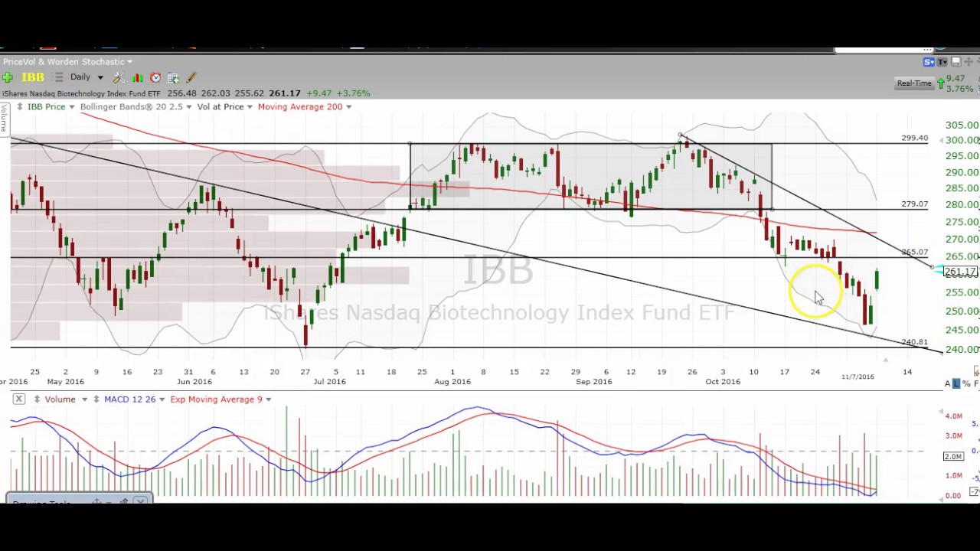Close the lower indicator pane with X

[19, 399]
